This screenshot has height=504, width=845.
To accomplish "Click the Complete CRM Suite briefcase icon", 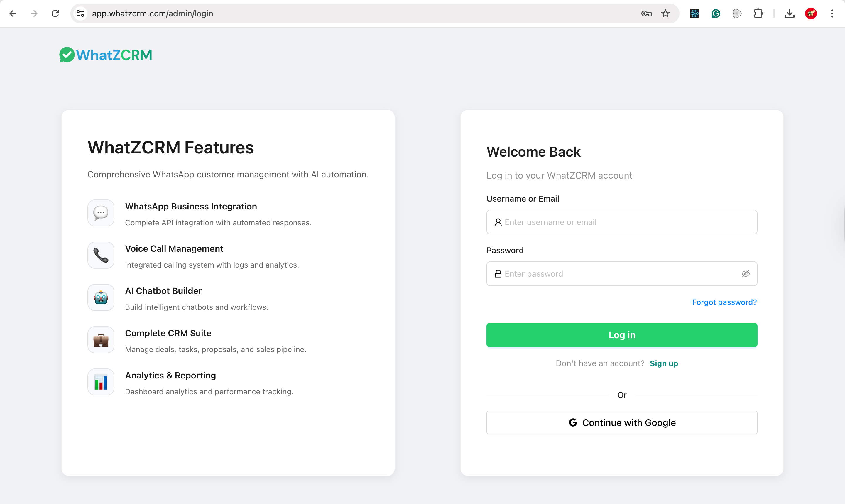I will [x=101, y=340].
